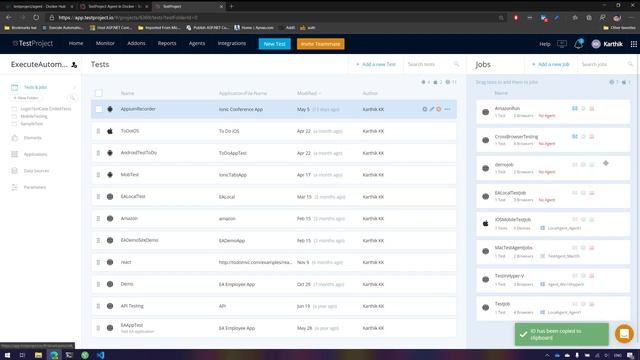The height and width of the screenshot is (360, 640).
Task: Open the Reports menu
Action: [167, 43]
